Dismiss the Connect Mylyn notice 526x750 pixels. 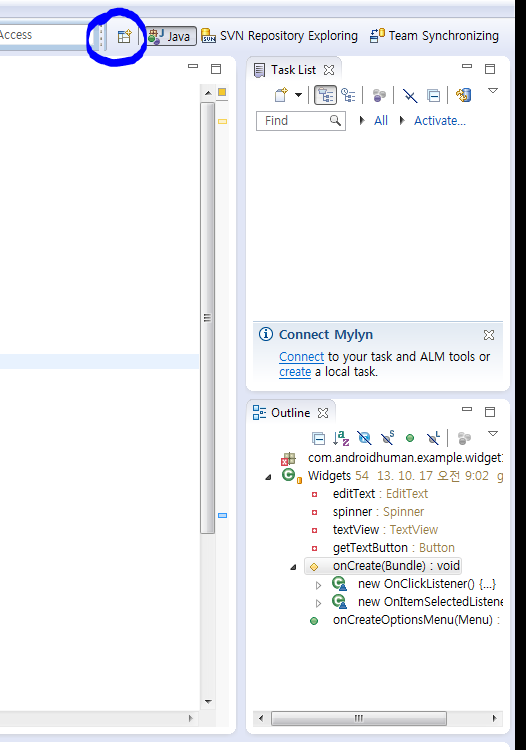click(489, 335)
